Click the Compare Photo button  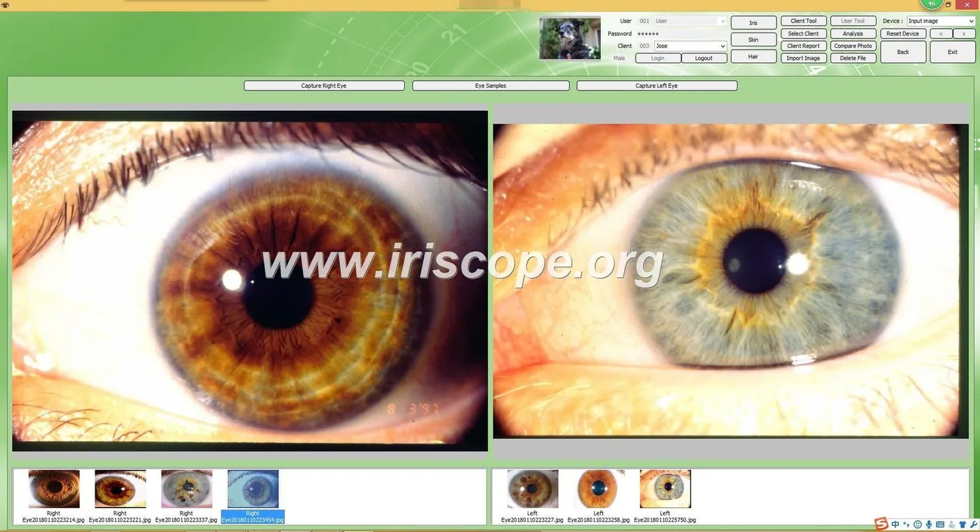853,46
